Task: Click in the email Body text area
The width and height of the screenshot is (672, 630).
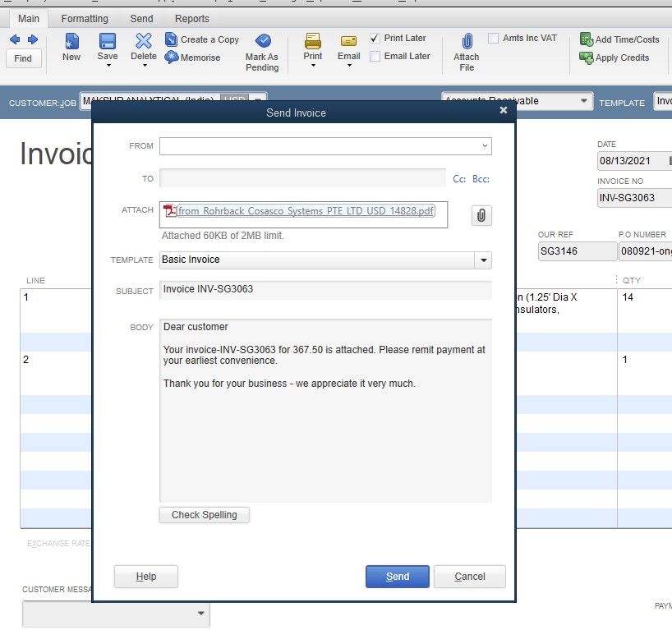Action: 325,411
